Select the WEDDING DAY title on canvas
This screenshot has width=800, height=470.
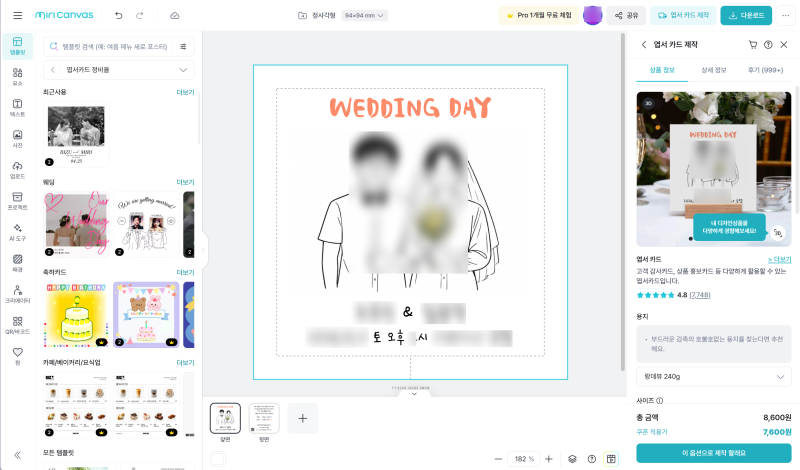(x=410, y=108)
